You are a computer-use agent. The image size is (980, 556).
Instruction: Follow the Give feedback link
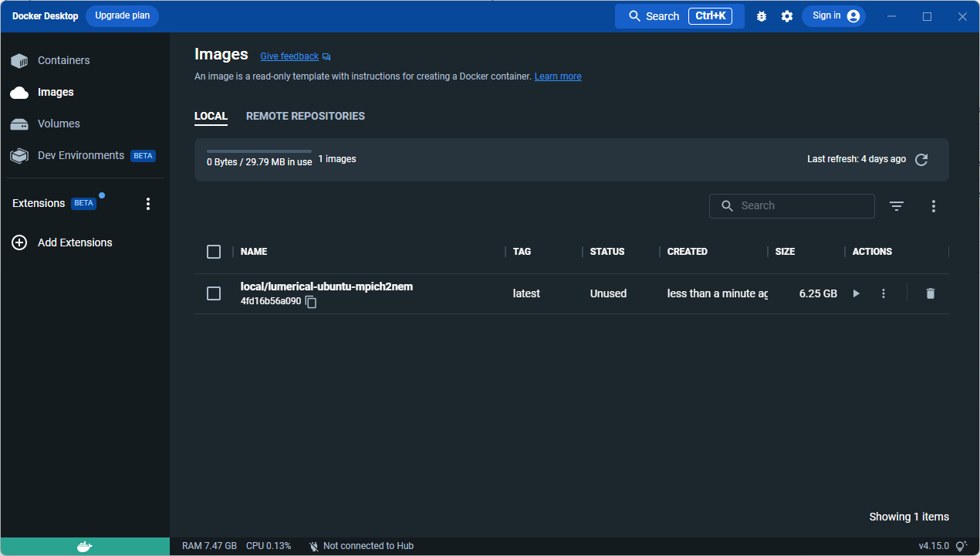(x=289, y=56)
